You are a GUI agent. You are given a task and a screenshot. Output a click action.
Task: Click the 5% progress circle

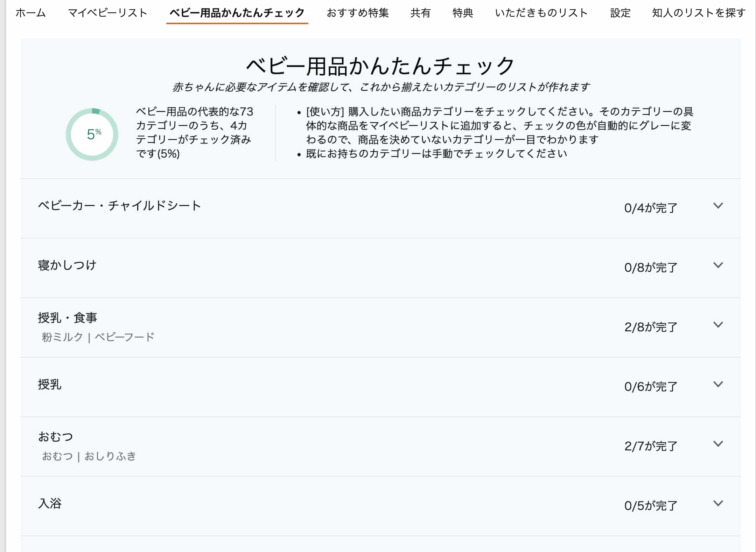[x=92, y=134]
